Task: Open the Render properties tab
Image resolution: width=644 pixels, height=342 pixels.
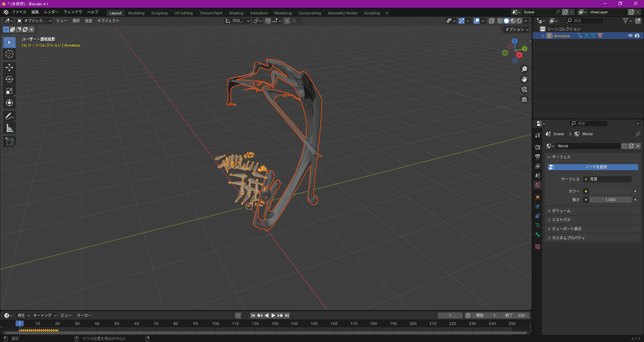Action: pyautogui.click(x=538, y=147)
